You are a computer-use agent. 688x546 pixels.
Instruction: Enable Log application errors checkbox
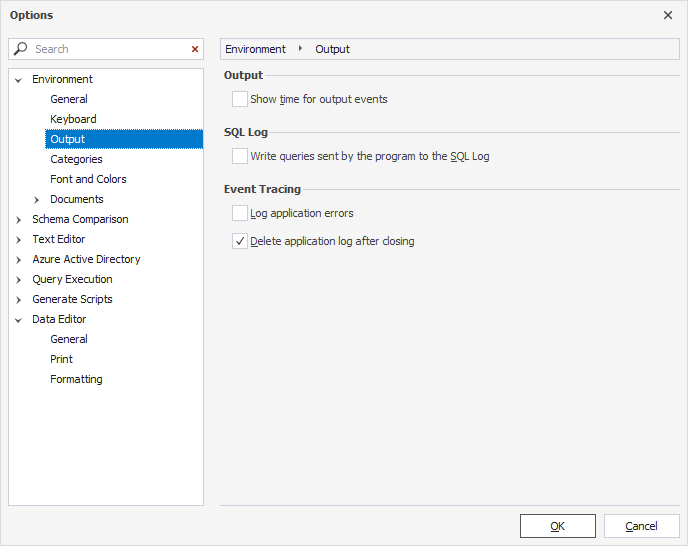click(x=240, y=213)
